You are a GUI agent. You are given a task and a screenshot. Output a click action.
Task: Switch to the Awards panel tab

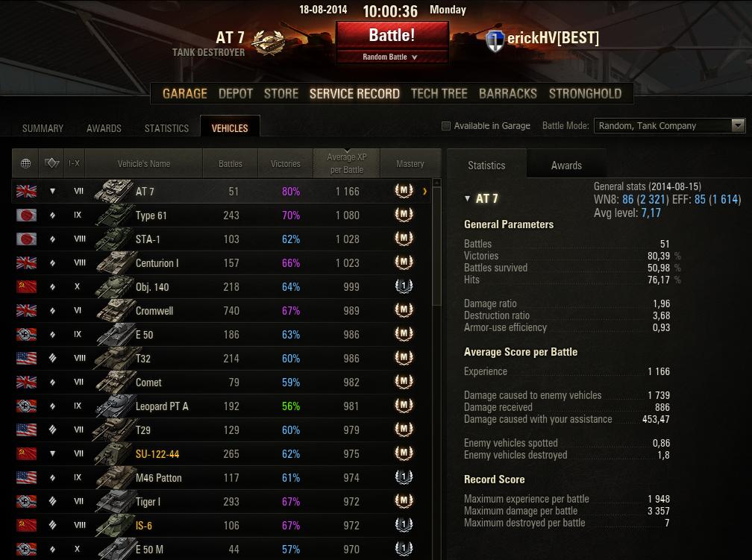566,166
